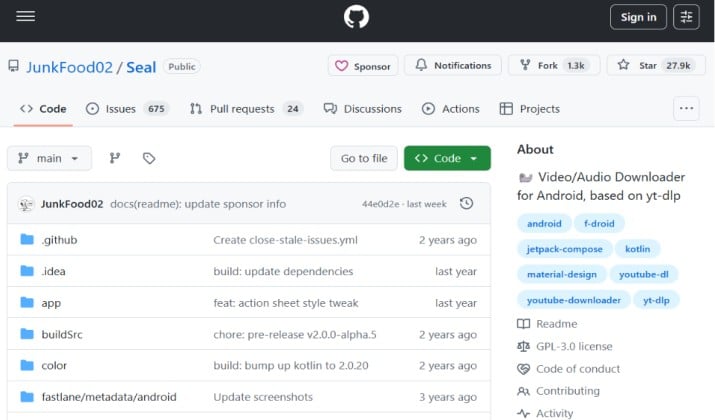The image size is (715, 420).
Task: Go to GitHub homepage via Octocat logo
Action: 356,17
